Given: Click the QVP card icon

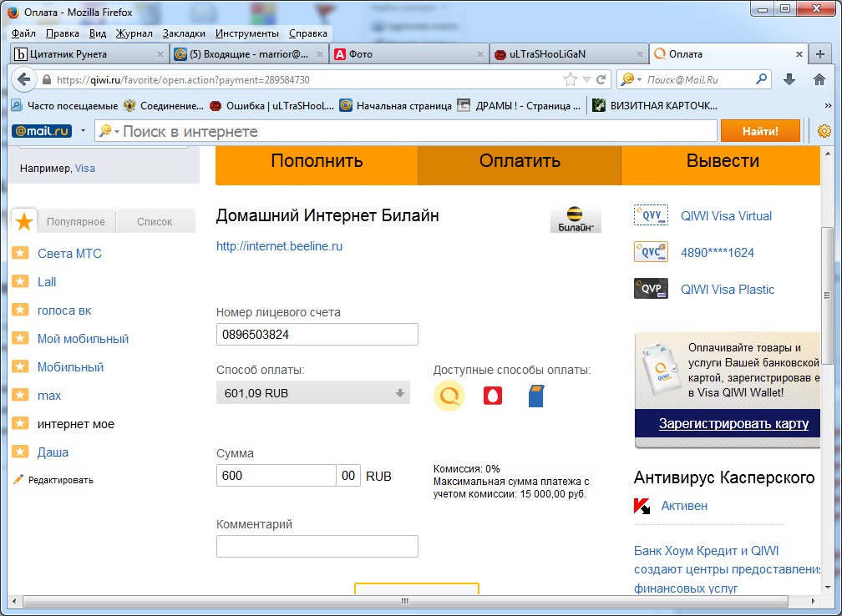Looking at the screenshot, I should click(x=651, y=288).
